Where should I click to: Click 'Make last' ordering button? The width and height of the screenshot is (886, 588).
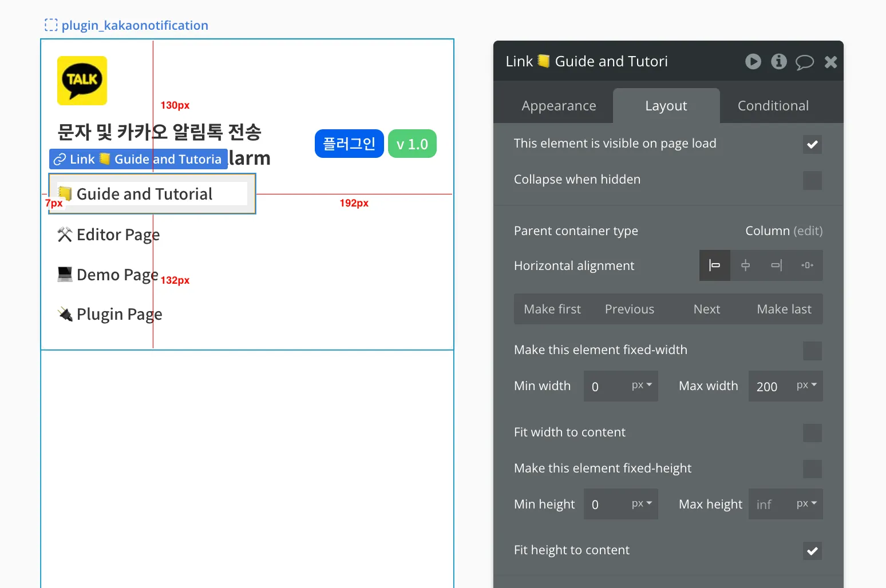784,309
